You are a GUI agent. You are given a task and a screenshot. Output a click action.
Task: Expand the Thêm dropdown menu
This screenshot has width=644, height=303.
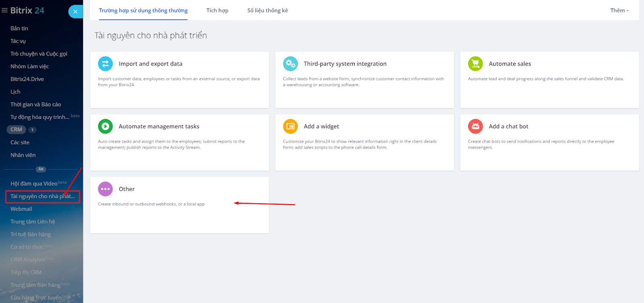(619, 10)
